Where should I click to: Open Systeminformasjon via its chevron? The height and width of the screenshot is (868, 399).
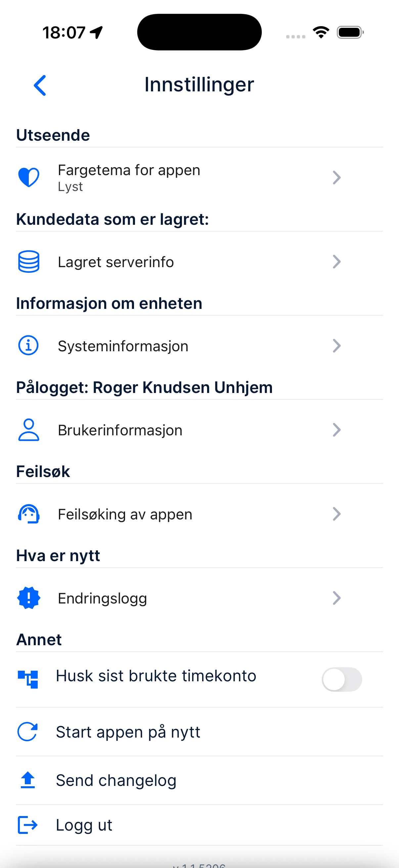point(336,346)
